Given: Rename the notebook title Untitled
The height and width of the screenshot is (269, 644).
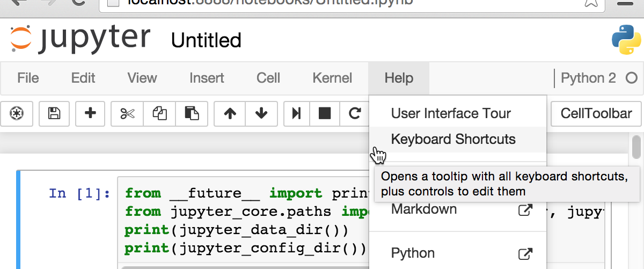Looking at the screenshot, I should point(206,40).
